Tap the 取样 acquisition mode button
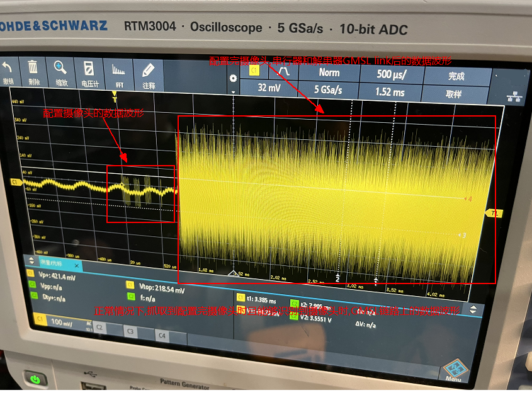The width and height of the screenshot is (532, 395). point(454,94)
